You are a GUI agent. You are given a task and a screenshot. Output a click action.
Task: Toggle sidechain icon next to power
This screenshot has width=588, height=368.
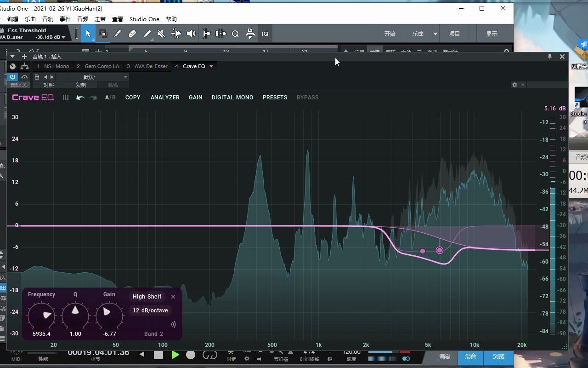point(25,77)
